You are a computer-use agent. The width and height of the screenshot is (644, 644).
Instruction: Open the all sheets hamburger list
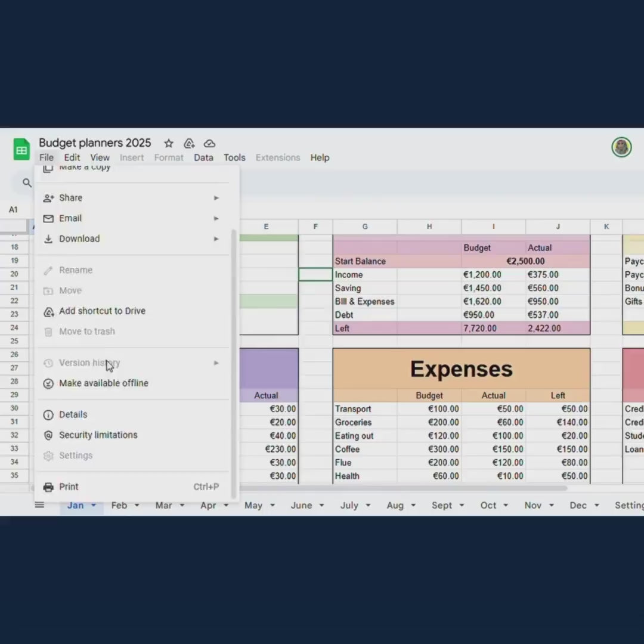(39, 505)
